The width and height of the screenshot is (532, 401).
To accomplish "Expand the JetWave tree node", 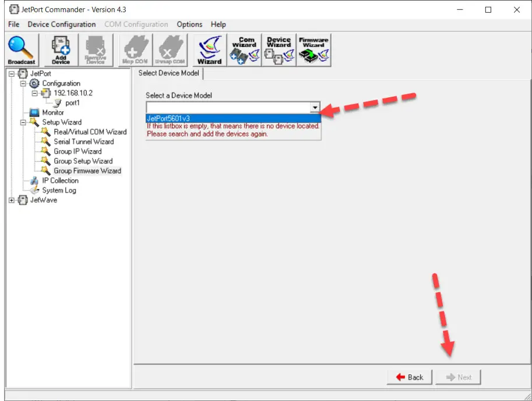I will (12, 200).
